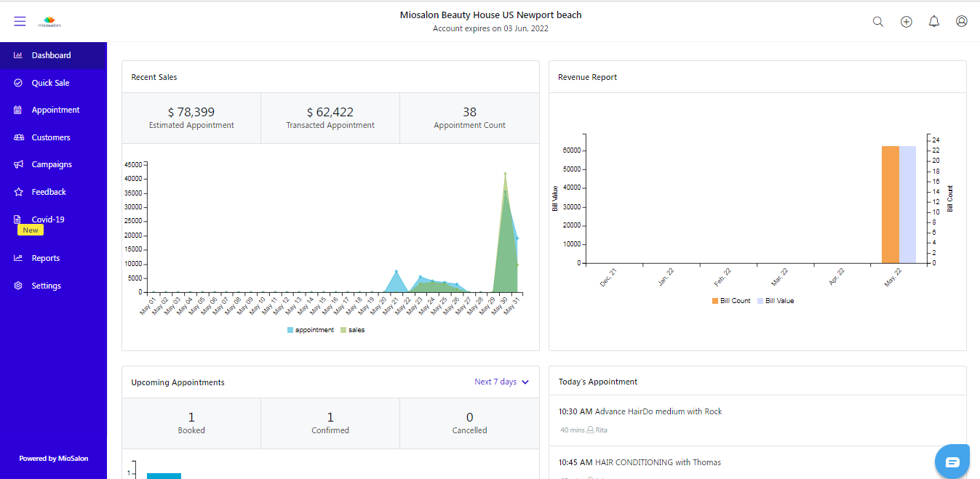Viewport: 980px width, 479px height.
Task: Click the Miosalon logo
Action: [x=49, y=22]
